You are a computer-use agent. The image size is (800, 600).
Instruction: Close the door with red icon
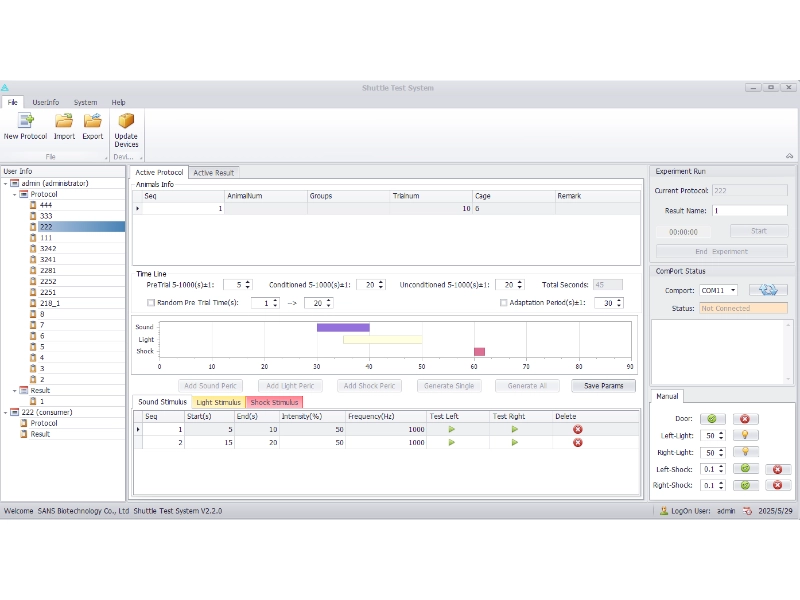click(745, 419)
